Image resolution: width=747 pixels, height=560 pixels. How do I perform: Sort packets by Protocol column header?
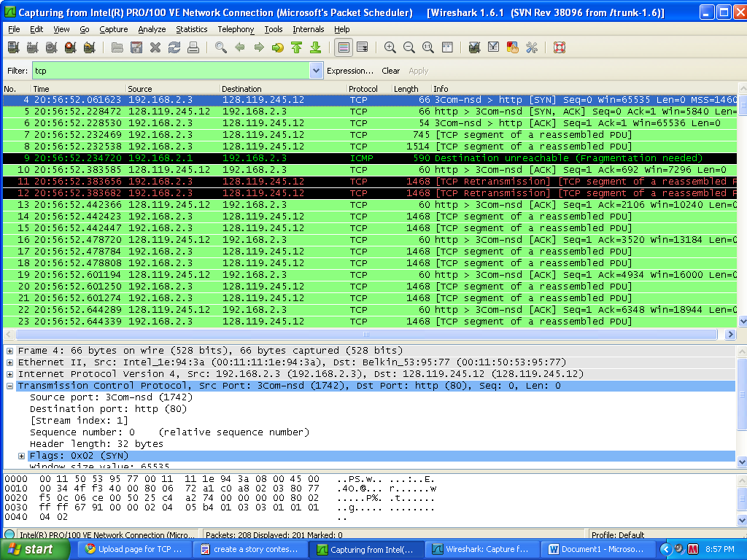(368, 89)
